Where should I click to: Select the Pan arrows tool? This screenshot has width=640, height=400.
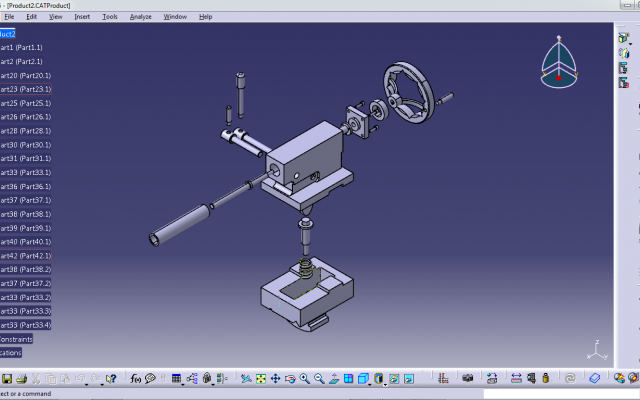tap(276, 379)
